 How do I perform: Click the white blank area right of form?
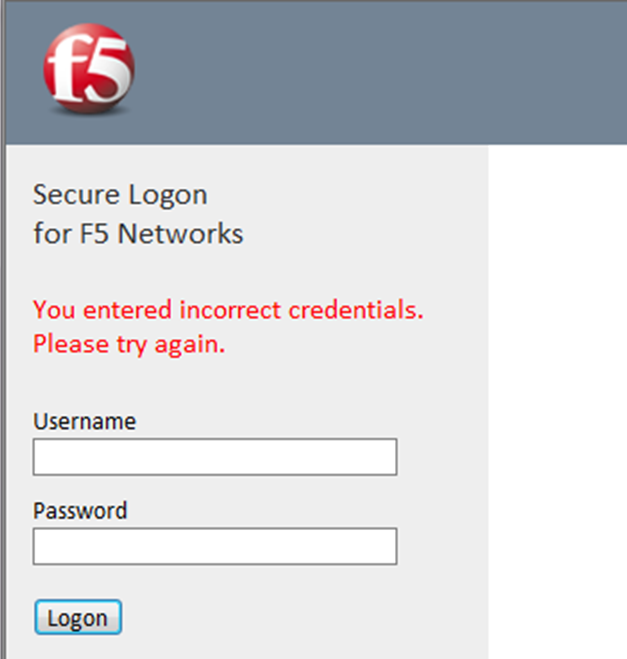coord(556,400)
